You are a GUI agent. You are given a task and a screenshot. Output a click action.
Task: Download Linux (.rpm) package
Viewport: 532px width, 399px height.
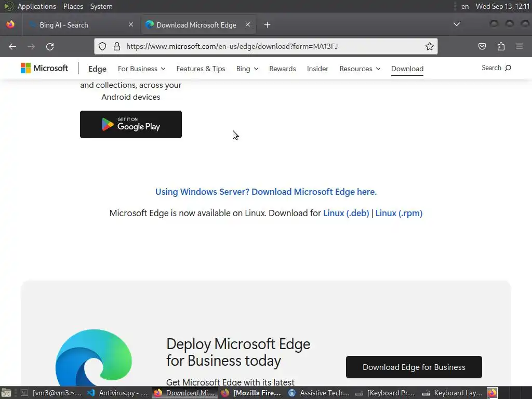click(398, 213)
